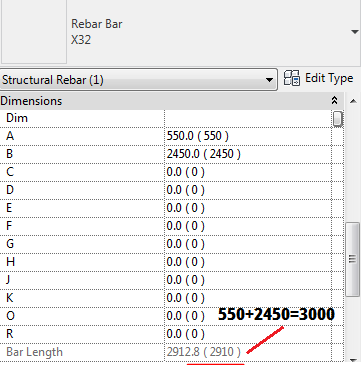361x365 pixels.
Task: Click the Dimensions group header text
Action: click(31, 101)
